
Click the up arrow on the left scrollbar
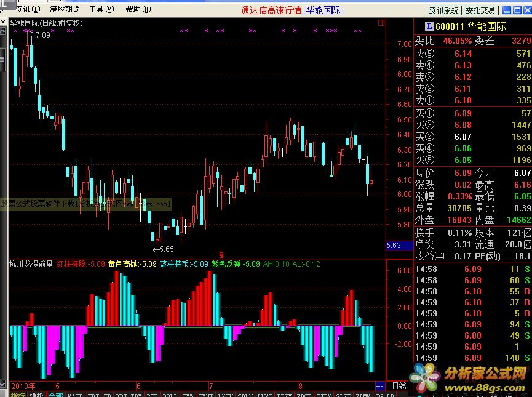2,31
